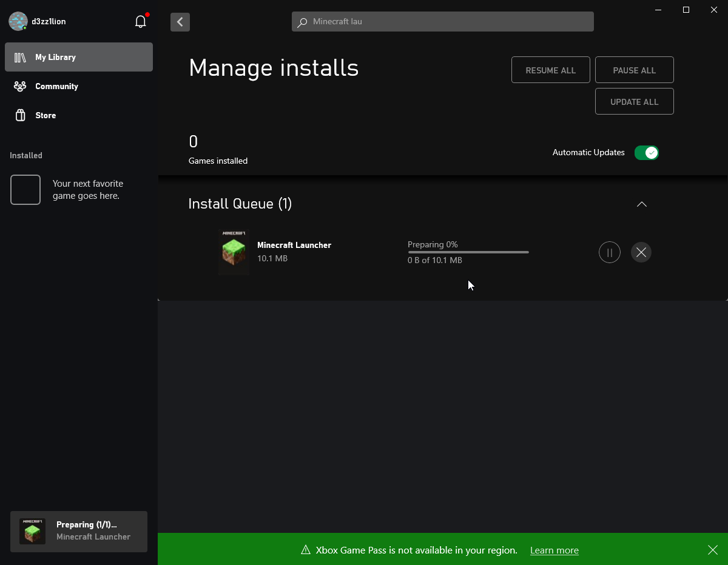
Task: Open My Library in sidebar
Action: coord(79,57)
